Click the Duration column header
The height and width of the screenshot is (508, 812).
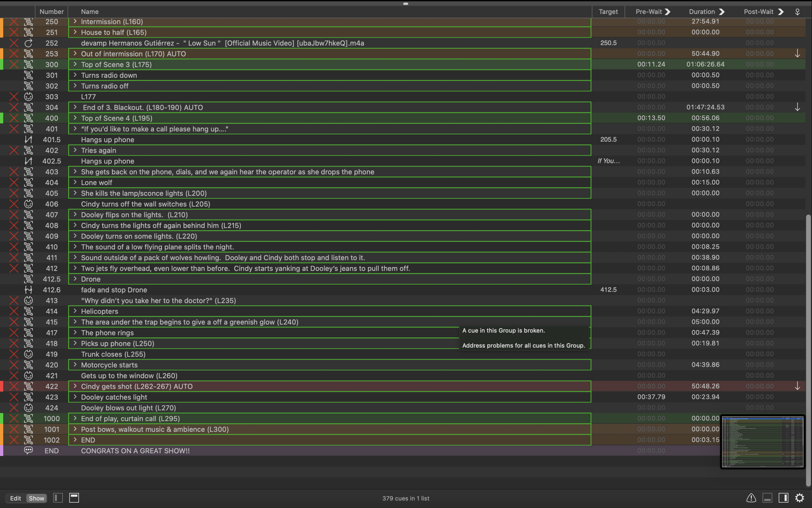702,12
